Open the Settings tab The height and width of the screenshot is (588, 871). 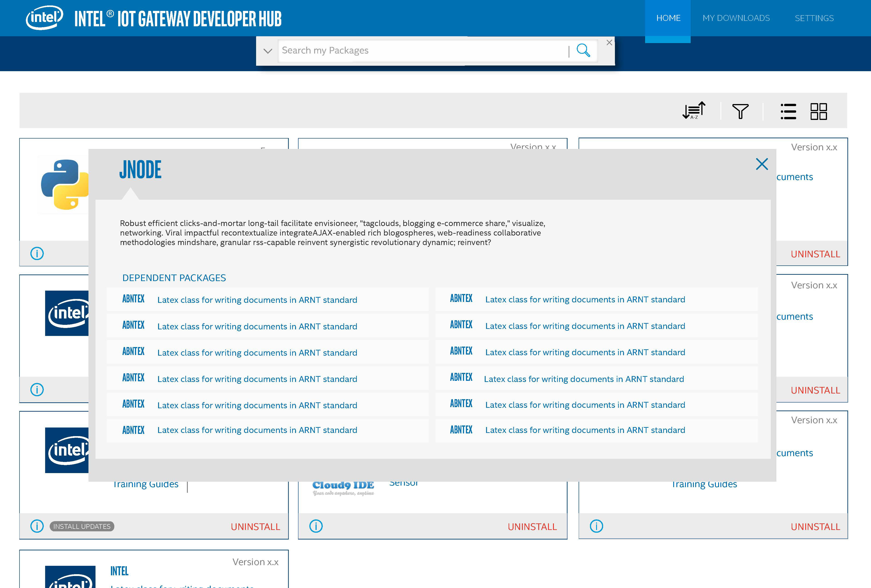pos(814,18)
